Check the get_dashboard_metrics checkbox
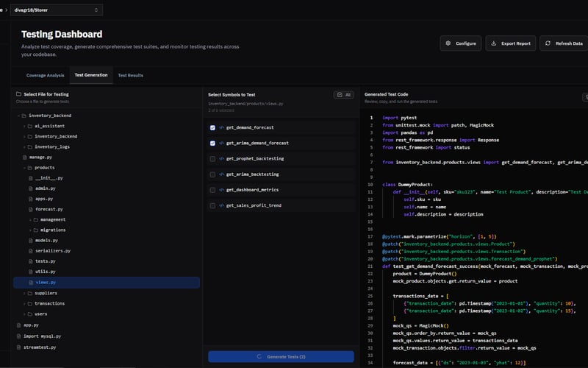 [x=212, y=190]
